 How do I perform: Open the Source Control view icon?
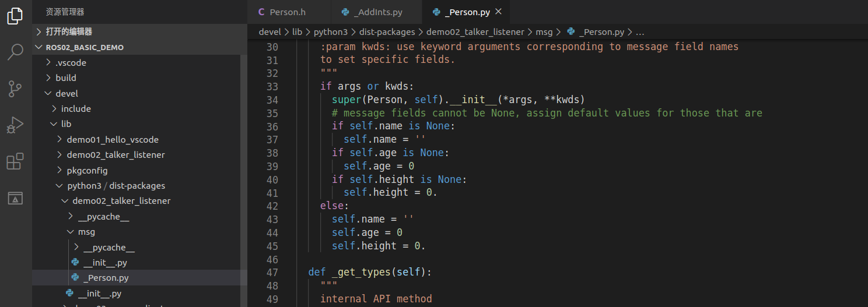15,89
